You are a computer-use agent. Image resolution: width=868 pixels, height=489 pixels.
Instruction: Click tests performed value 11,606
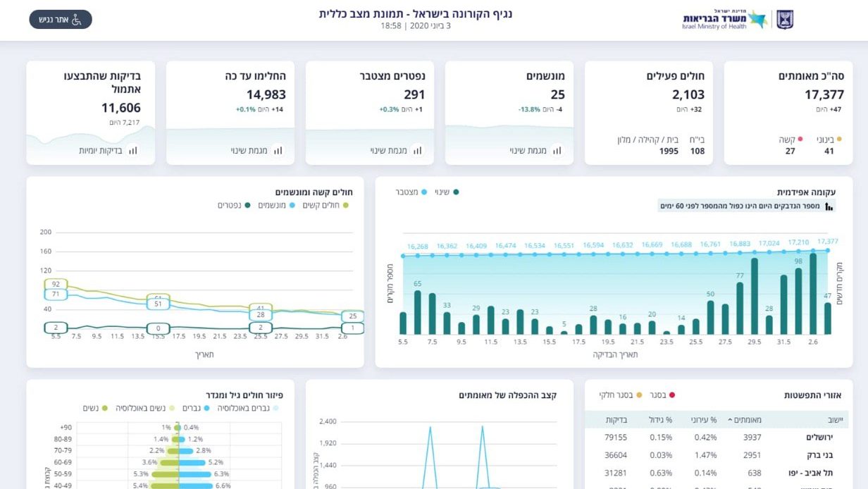click(121, 108)
